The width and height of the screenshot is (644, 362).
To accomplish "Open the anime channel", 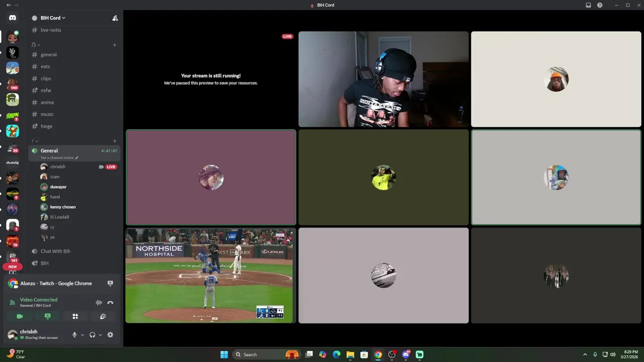I will [x=74, y=103].
